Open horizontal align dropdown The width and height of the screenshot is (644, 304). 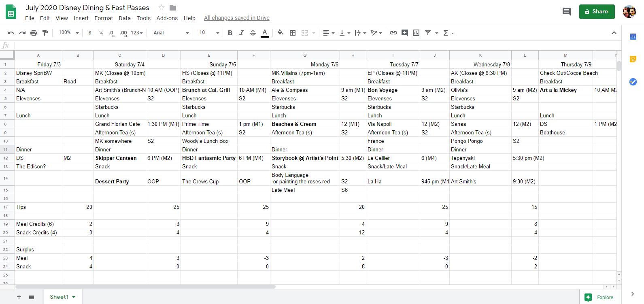coord(329,33)
